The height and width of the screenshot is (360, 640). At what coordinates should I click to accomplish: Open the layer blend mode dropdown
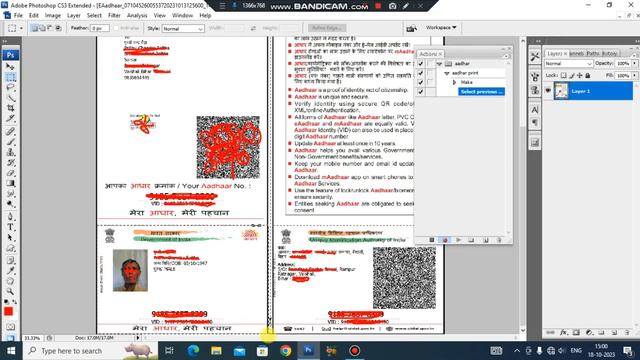(568, 64)
